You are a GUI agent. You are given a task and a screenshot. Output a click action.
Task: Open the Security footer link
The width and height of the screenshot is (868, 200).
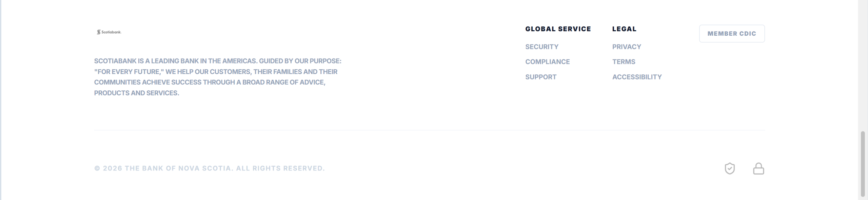pos(541,47)
